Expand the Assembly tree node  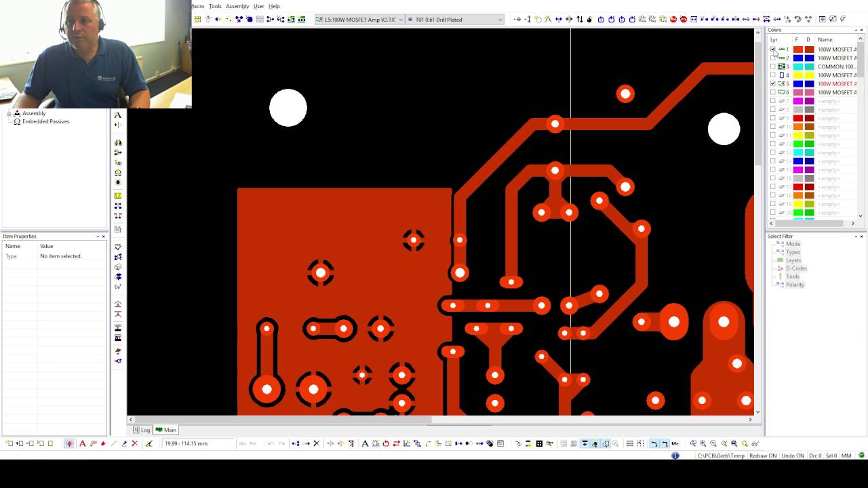(9, 114)
